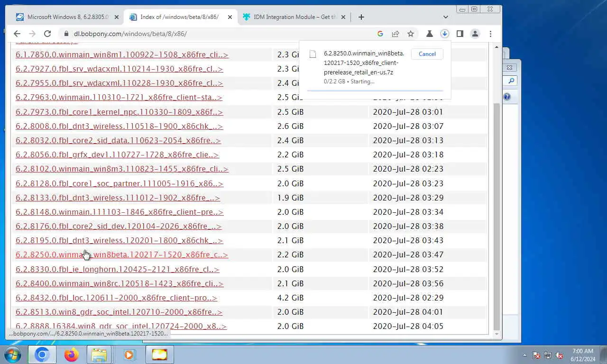Toggle the side panel icon
Image resolution: width=607 pixels, height=364 pixels.
coord(460,34)
